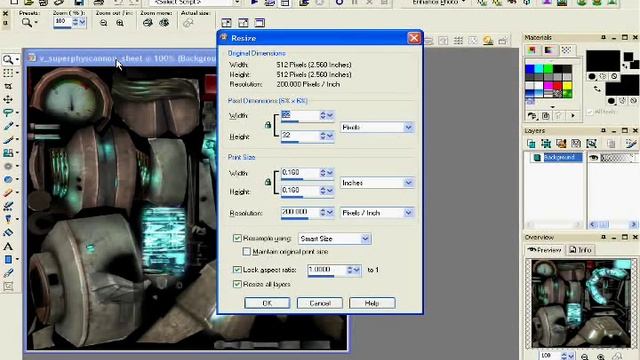
Task: Click the first Zoom more icon
Action: pos(147,23)
